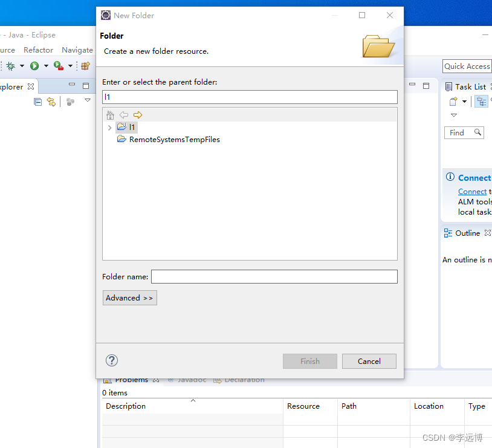This screenshot has height=448, width=492.
Task: Click the Run tool icon
Action: pyautogui.click(x=34, y=65)
